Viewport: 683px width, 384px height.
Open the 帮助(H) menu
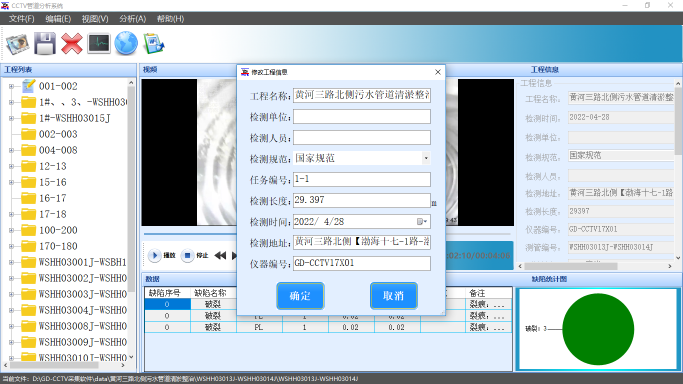pos(170,19)
